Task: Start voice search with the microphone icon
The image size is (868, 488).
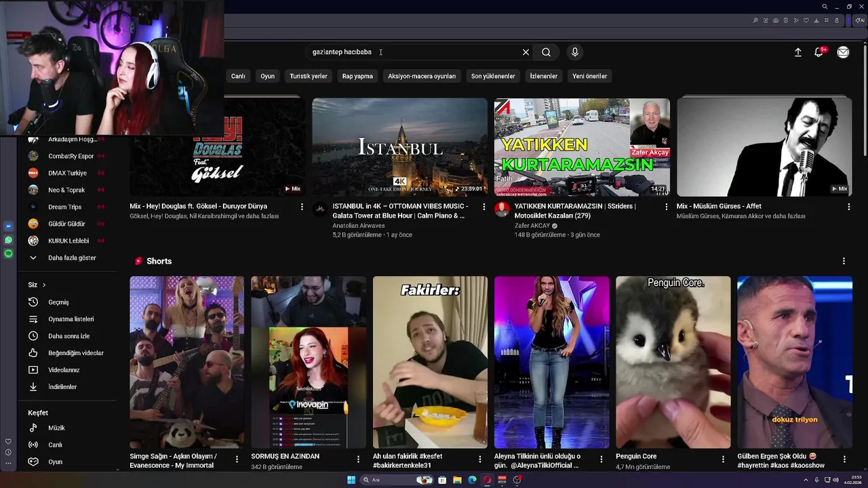Action: (x=575, y=52)
